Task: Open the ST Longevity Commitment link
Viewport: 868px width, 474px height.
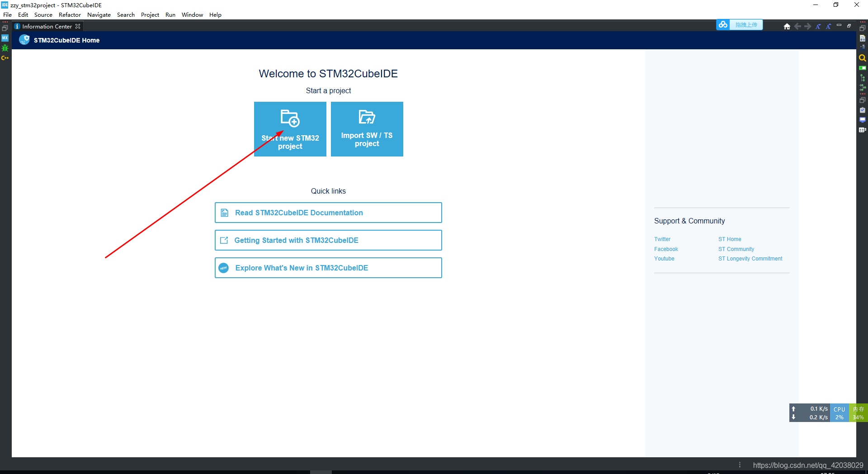Action: 750,259
